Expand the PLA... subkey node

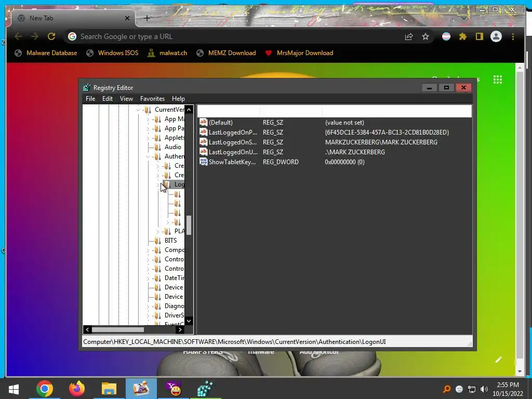click(x=157, y=231)
